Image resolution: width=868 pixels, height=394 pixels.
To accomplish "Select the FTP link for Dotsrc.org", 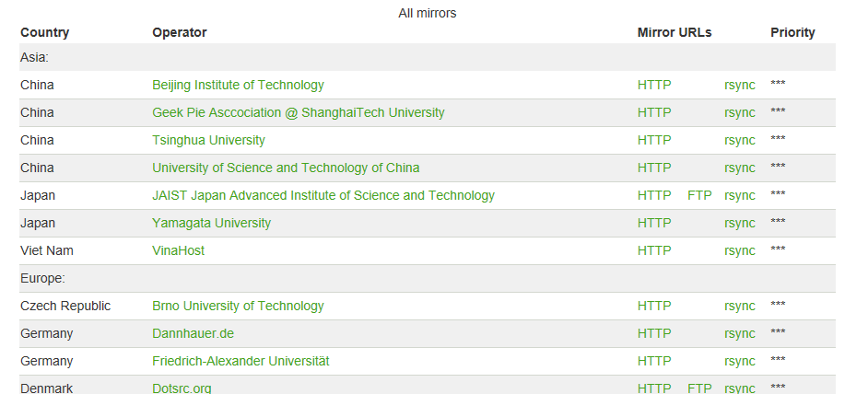I will (699, 388).
